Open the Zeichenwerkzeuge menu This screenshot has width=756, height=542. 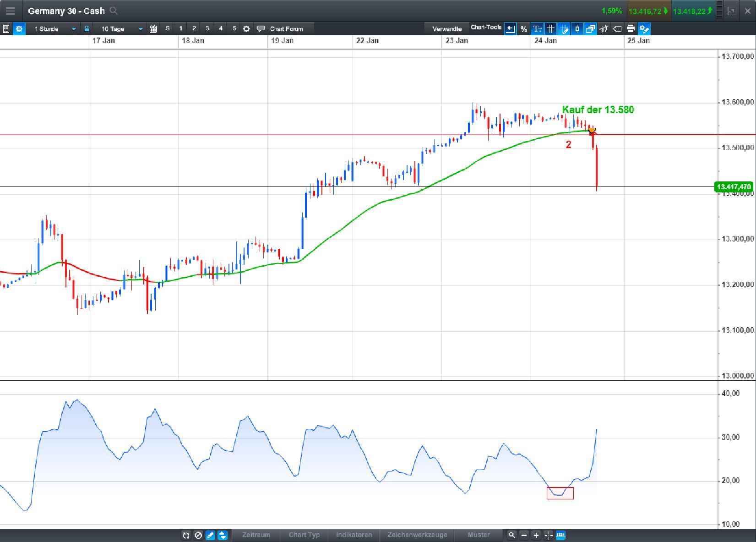pos(417,535)
